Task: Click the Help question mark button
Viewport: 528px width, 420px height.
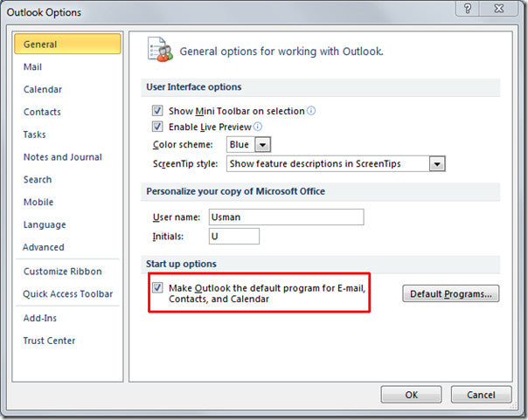Action: click(470, 10)
